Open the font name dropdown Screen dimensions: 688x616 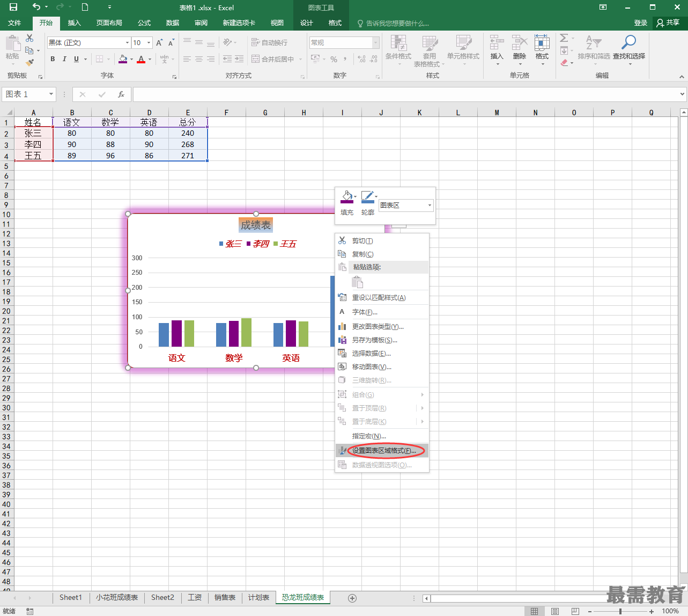click(128, 42)
